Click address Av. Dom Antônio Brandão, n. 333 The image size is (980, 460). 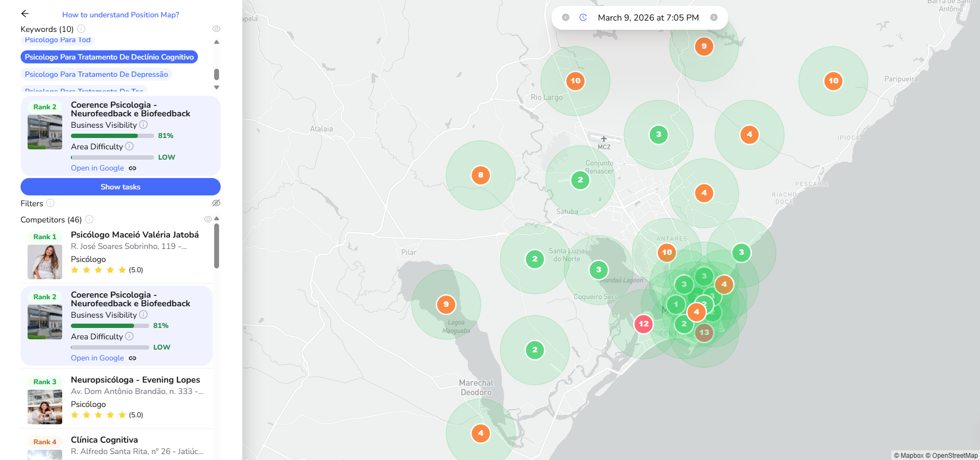click(137, 391)
